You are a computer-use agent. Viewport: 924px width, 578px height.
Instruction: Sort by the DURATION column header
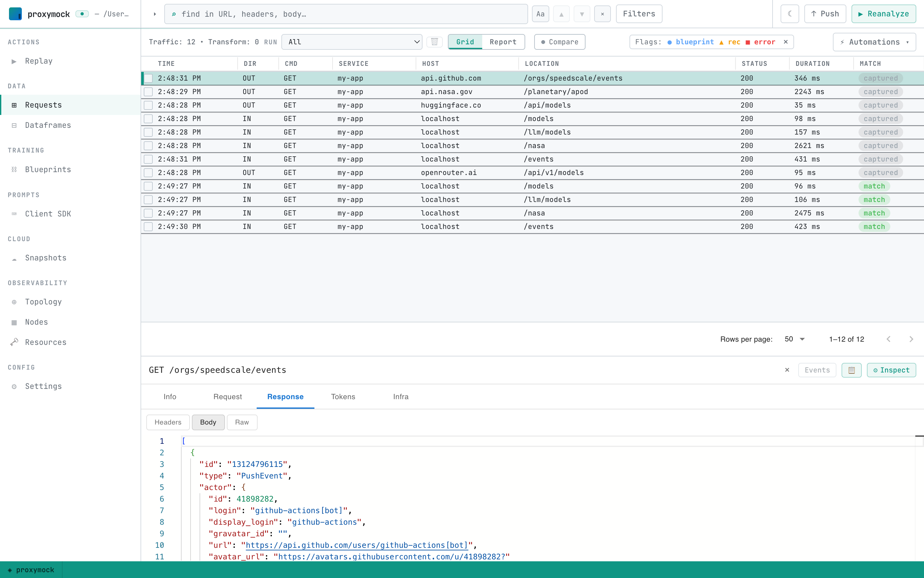click(812, 64)
